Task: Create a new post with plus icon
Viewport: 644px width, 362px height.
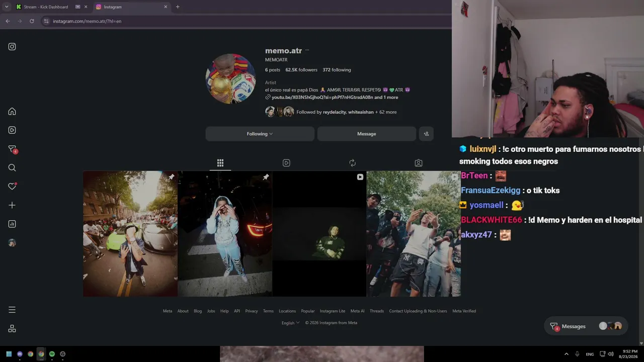Action: click(x=12, y=205)
